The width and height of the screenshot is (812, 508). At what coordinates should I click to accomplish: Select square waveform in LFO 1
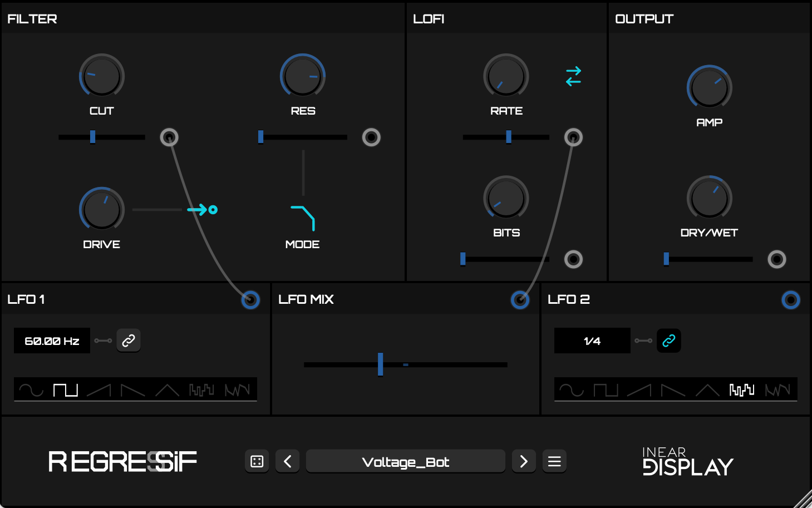(x=66, y=390)
